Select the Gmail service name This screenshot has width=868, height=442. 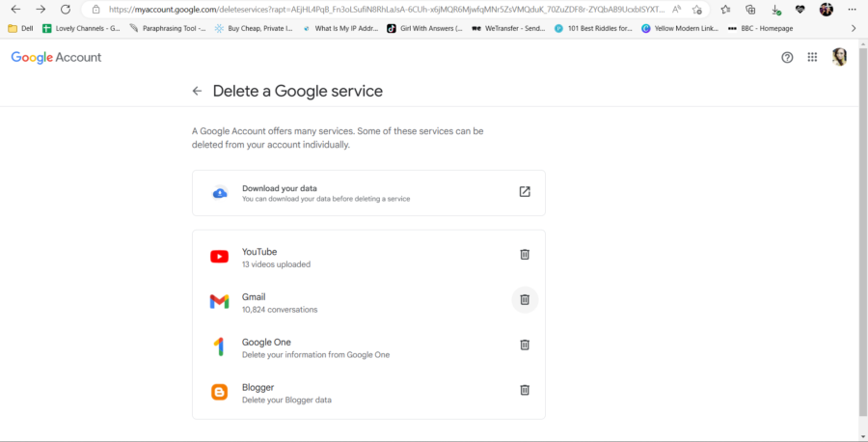(254, 297)
